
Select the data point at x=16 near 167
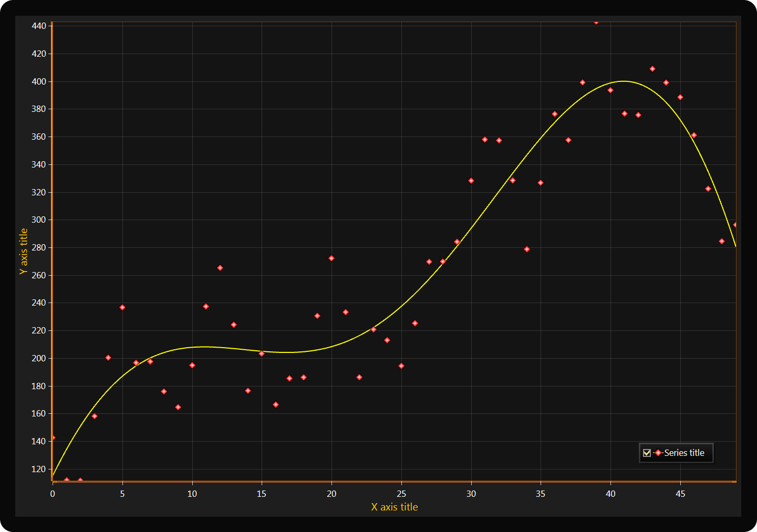pyautogui.click(x=276, y=404)
